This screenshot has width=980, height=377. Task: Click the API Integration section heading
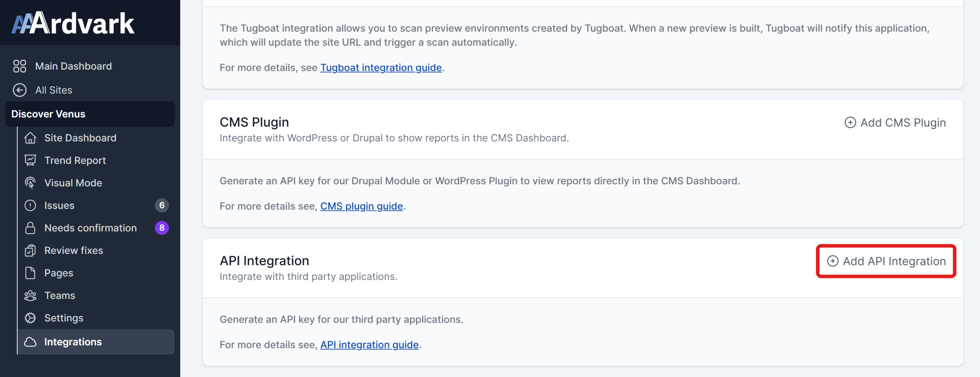tap(264, 261)
